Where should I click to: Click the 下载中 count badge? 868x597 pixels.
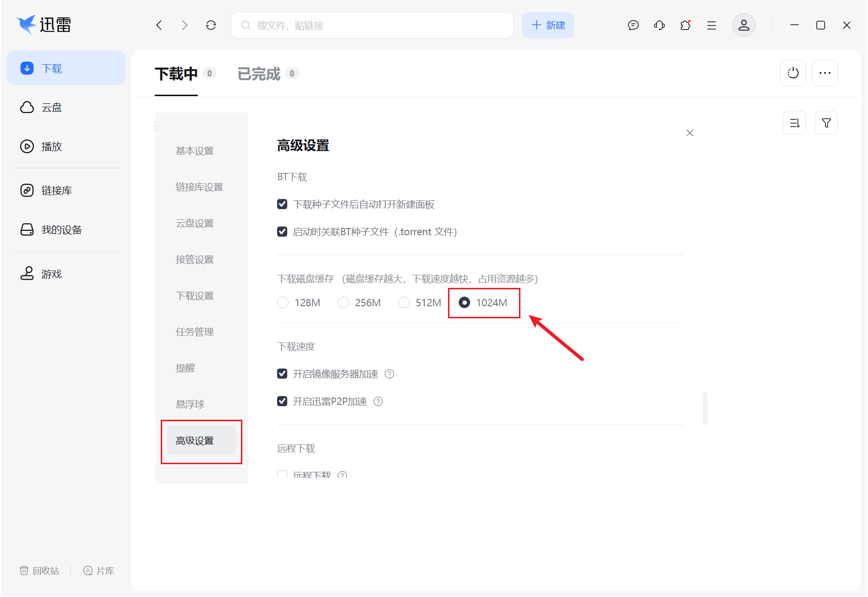(210, 73)
